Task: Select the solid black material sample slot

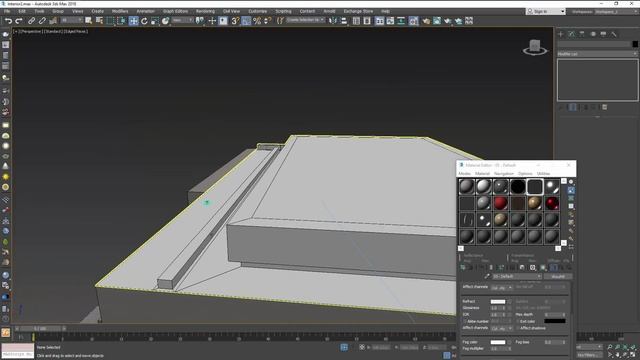Action: coord(518,187)
